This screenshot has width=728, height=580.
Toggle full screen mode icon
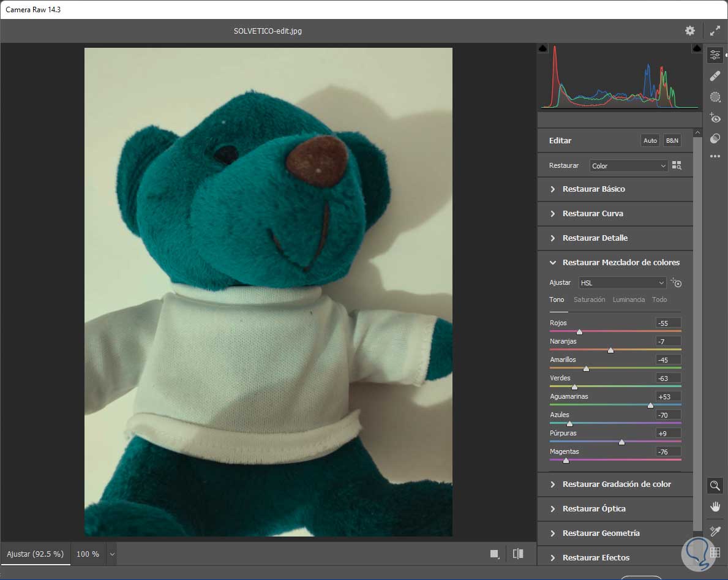pyautogui.click(x=715, y=31)
